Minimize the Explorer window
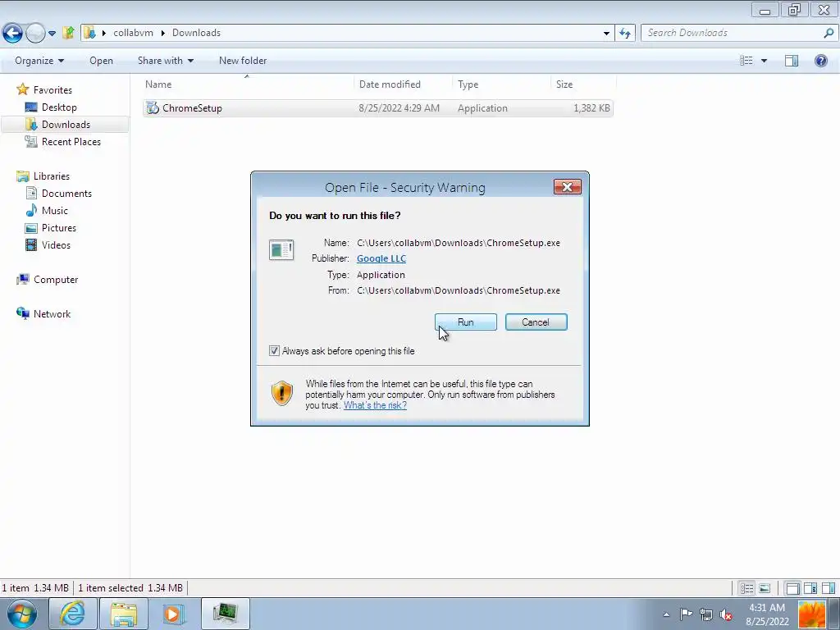This screenshot has height=630, width=840. 765,10
